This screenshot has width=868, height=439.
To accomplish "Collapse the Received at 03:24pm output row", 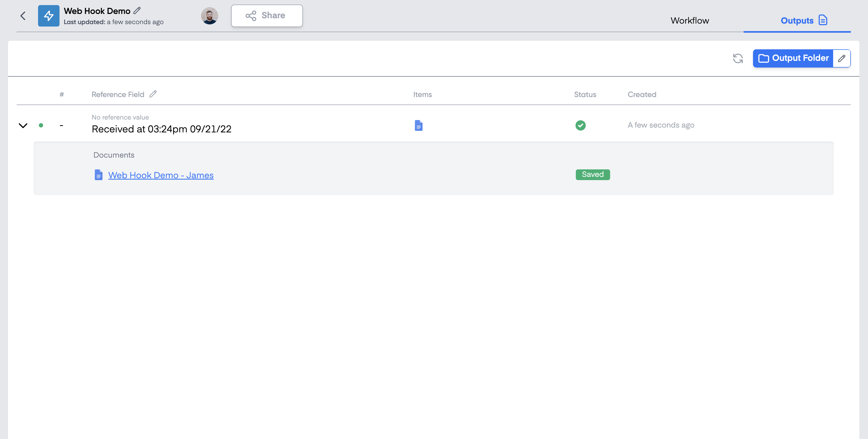I will pyautogui.click(x=23, y=125).
